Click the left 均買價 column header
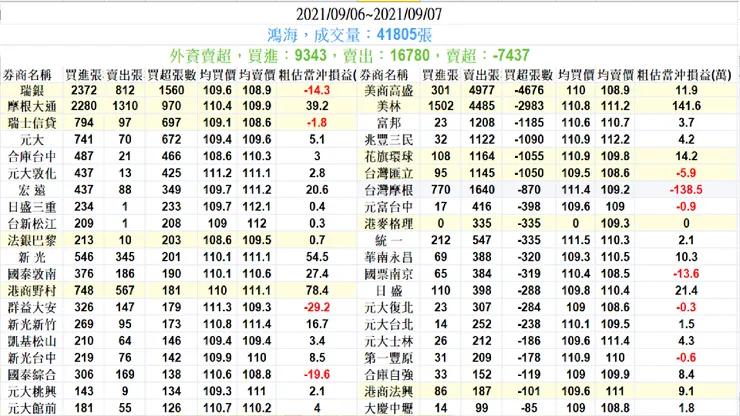This screenshot has height=416, width=740. pos(218,75)
